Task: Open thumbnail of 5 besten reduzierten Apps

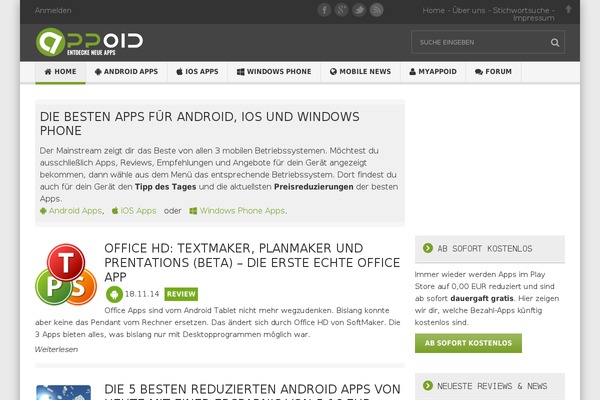Action: [64, 393]
